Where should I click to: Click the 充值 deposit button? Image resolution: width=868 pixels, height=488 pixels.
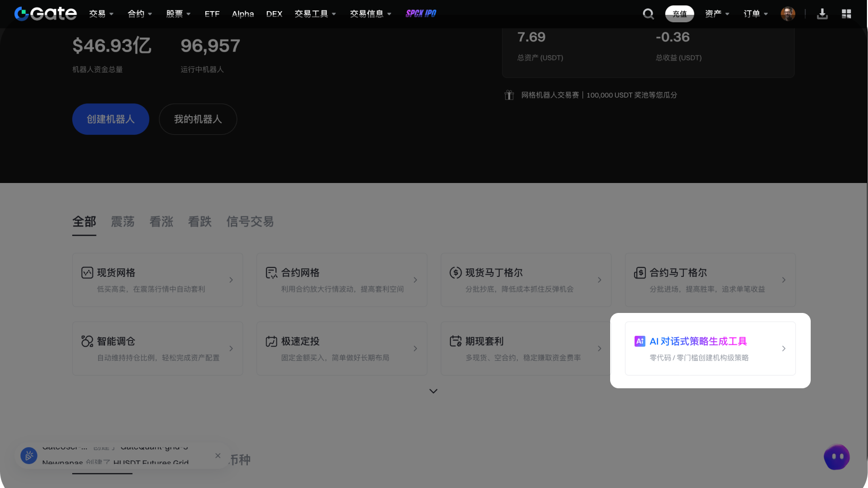[x=680, y=14]
